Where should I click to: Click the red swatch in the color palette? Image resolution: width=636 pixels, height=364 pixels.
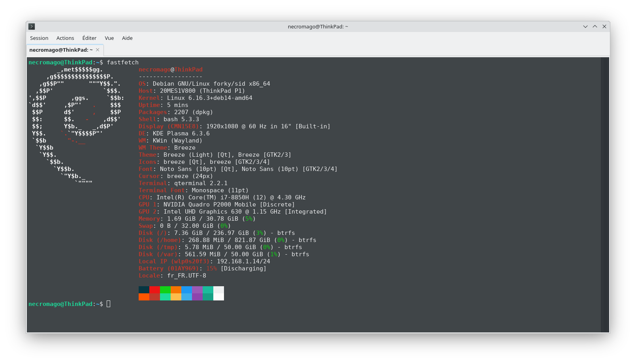[x=154, y=290]
